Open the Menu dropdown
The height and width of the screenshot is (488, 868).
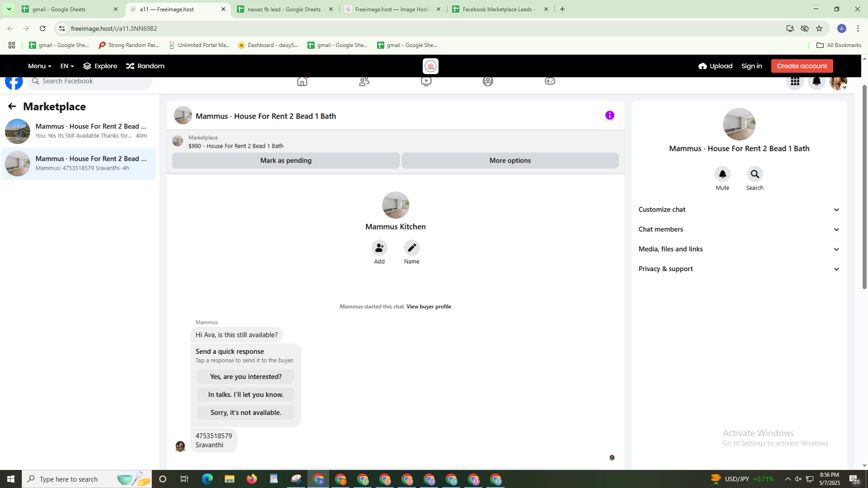pyautogui.click(x=39, y=66)
